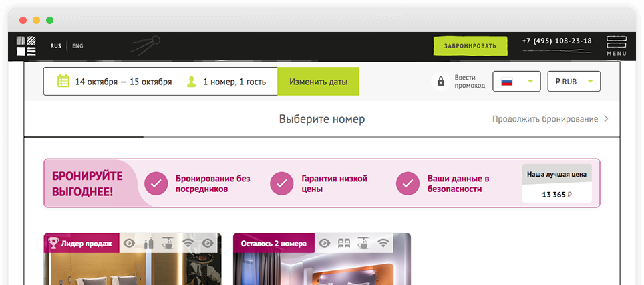Click Wi-Fi icon on Осталось 2 номера card
644x285 pixels.
tap(383, 243)
